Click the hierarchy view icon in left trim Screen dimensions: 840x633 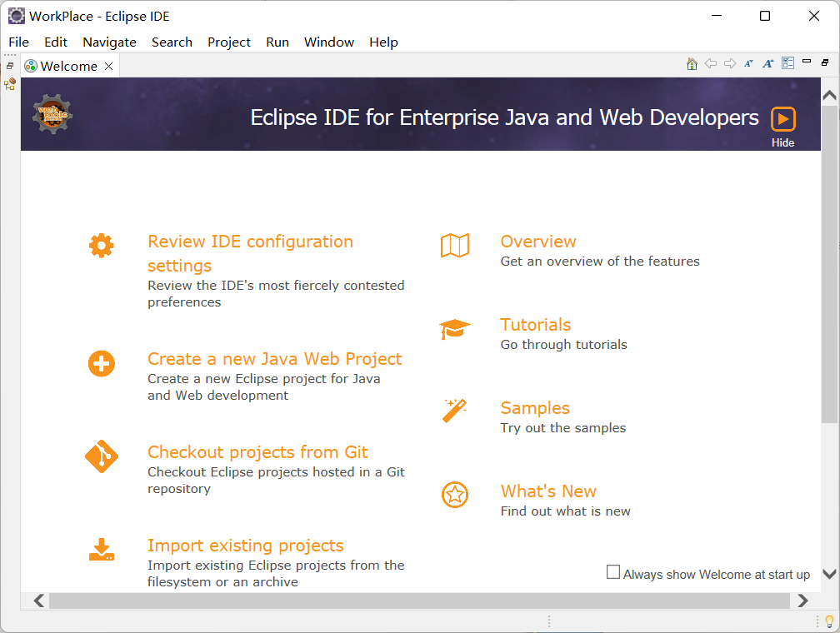pos(10,84)
